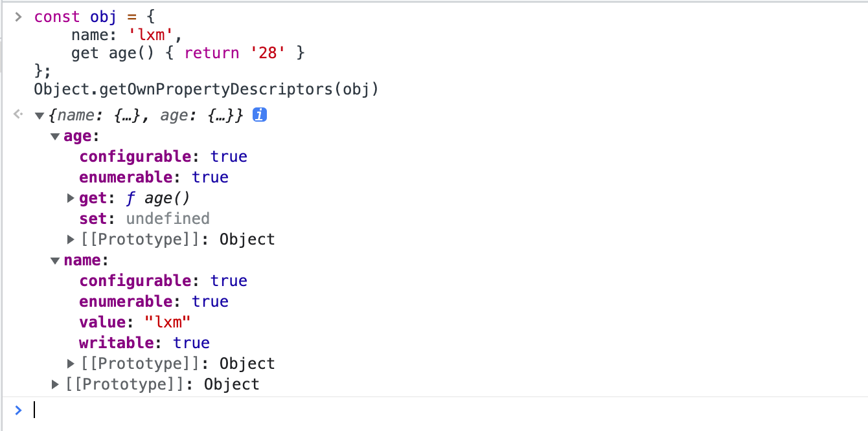The image size is (868, 431).
Task: Select the set: undefined row
Action: (x=144, y=219)
